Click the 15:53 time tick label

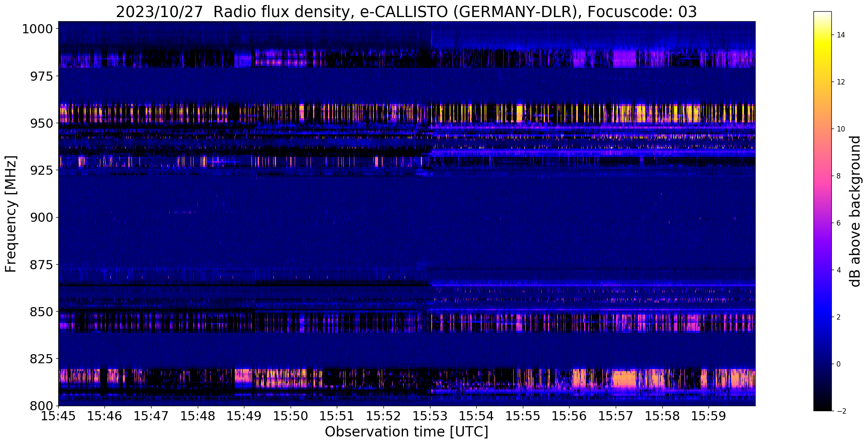pyautogui.click(x=430, y=416)
